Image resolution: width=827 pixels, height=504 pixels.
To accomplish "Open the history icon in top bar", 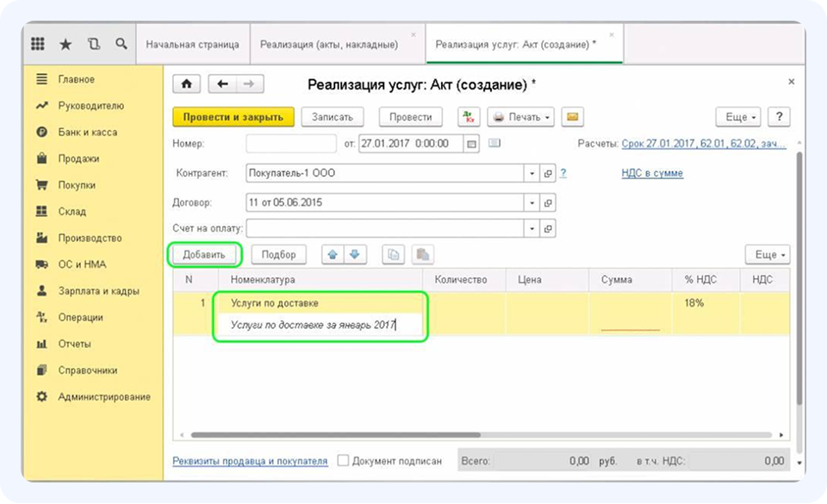I will click(x=93, y=44).
